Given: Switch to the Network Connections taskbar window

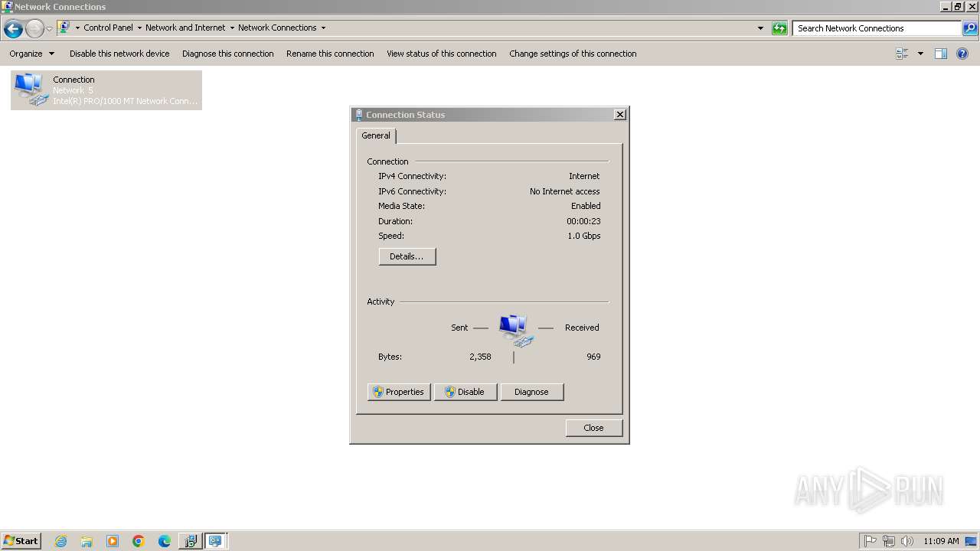Looking at the screenshot, I should coord(190,541).
